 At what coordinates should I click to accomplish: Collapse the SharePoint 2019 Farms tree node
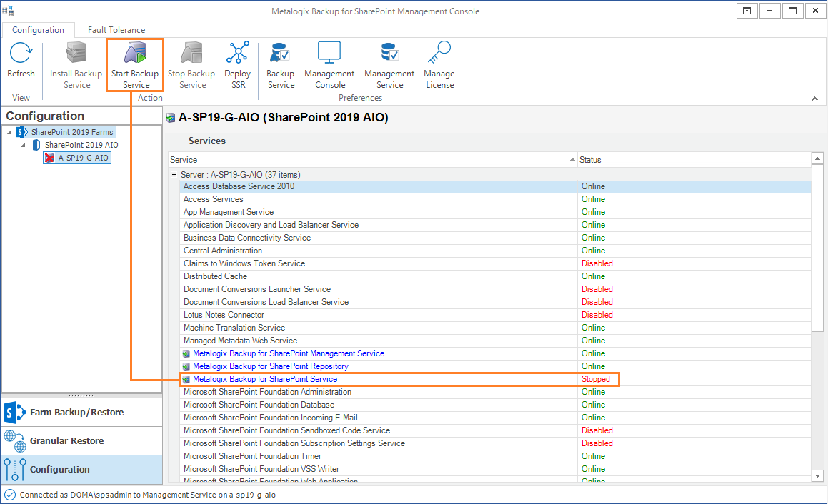[x=9, y=132]
